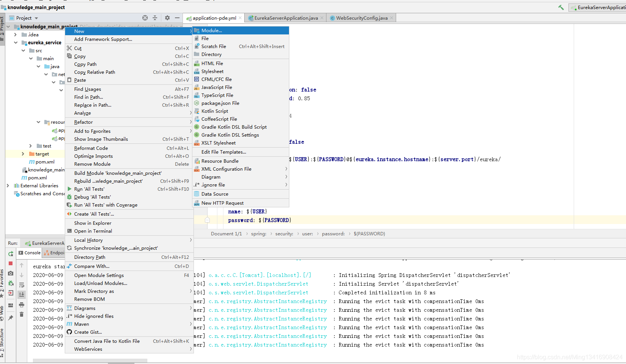Choose JavaScript File in New submenu
Viewport: 626px width, 364px height.
click(241, 87)
